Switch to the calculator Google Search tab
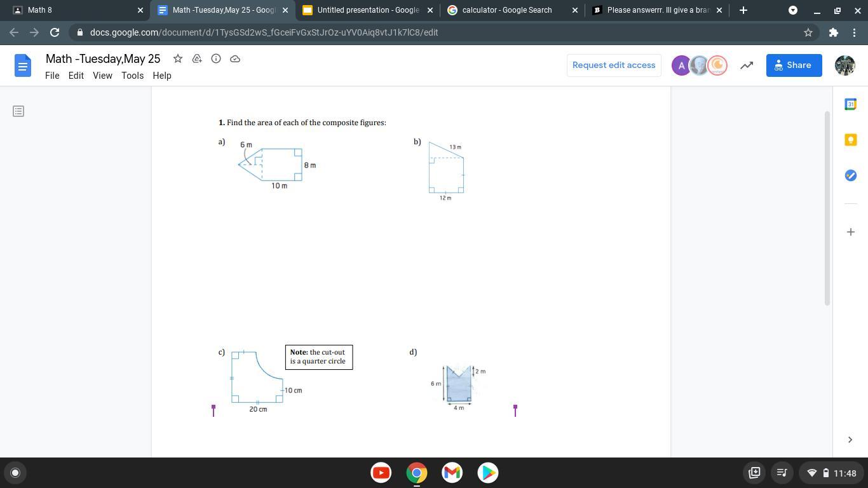868x488 pixels. point(506,10)
